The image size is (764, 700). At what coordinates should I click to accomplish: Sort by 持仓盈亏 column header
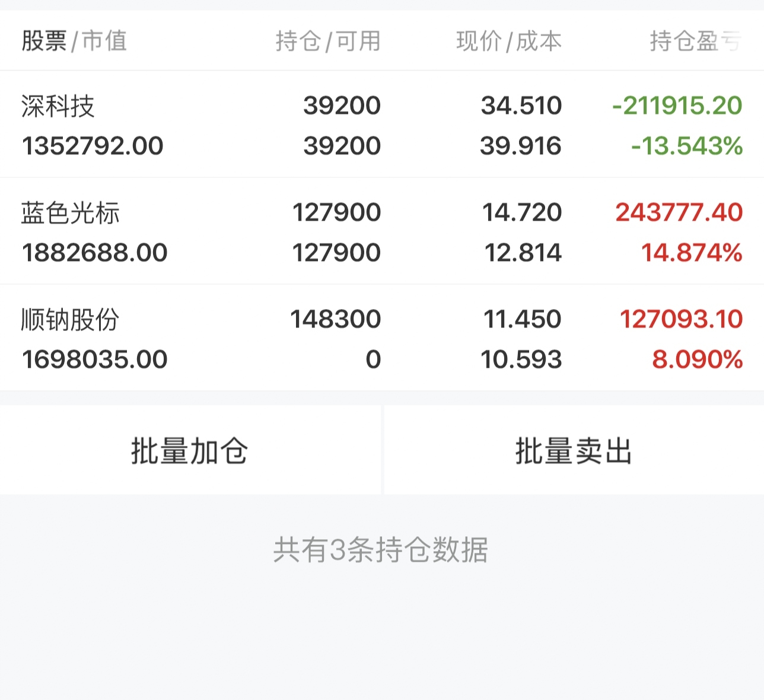(695, 41)
